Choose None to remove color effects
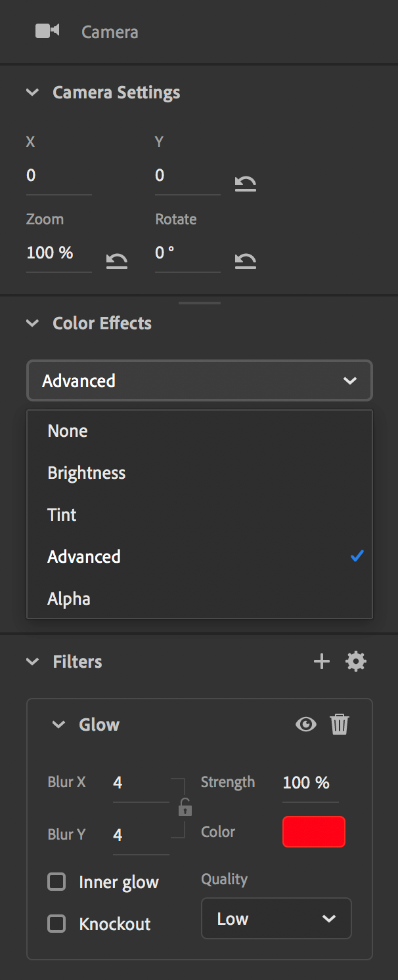This screenshot has width=398, height=980. (x=68, y=430)
